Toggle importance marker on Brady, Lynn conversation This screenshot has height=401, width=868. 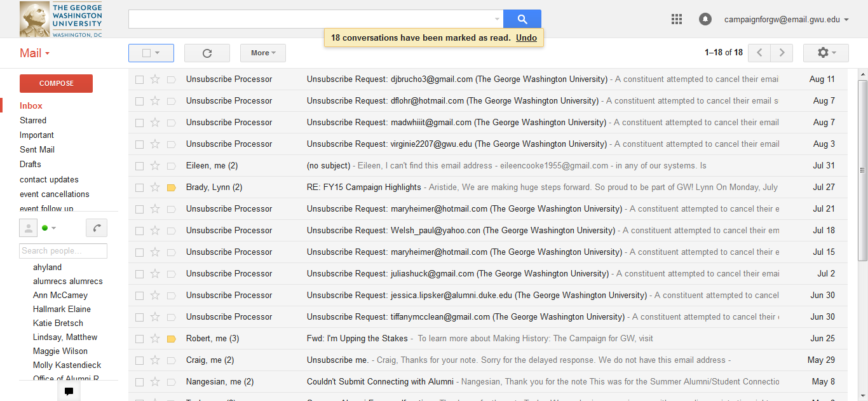click(171, 187)
